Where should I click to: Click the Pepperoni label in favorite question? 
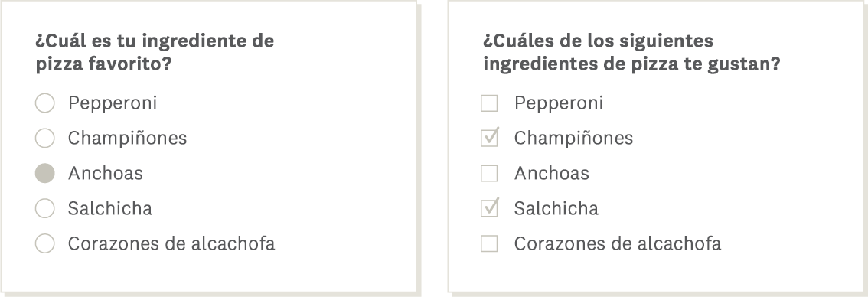point(113,103)
